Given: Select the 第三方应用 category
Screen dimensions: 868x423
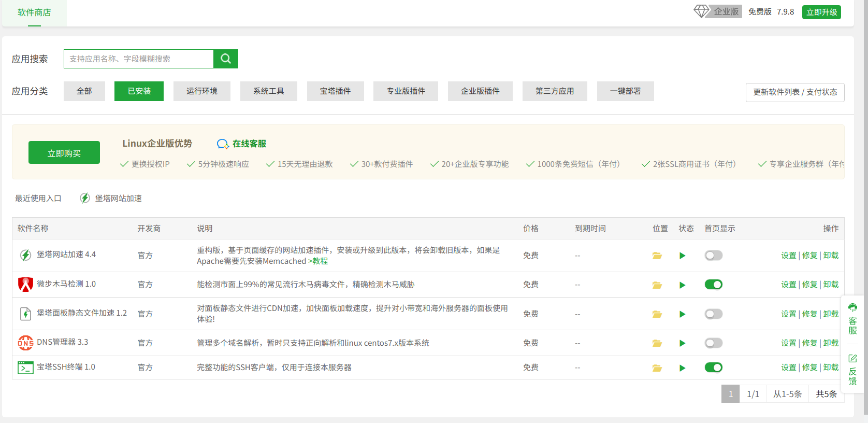Looking at the screenshot, I should click(x=555, y=91).
